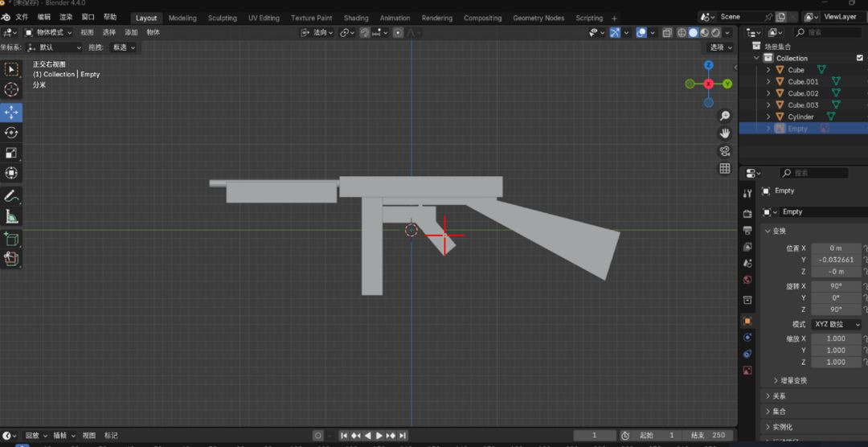Image resolution: width=868 pixels, height=447 pixels.
Task: Open the Tool properties tab
Action: (747, 193)
